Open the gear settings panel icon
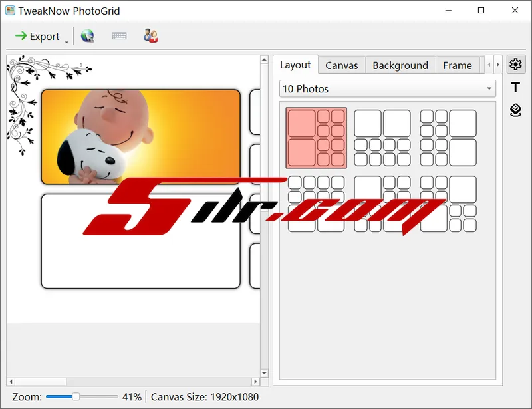The image size is (532, 409). coord(516,64)
